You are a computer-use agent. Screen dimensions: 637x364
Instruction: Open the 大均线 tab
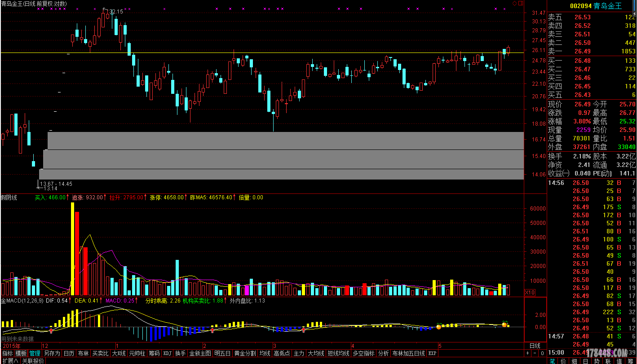pyautogui.click(x=316, y=353)
